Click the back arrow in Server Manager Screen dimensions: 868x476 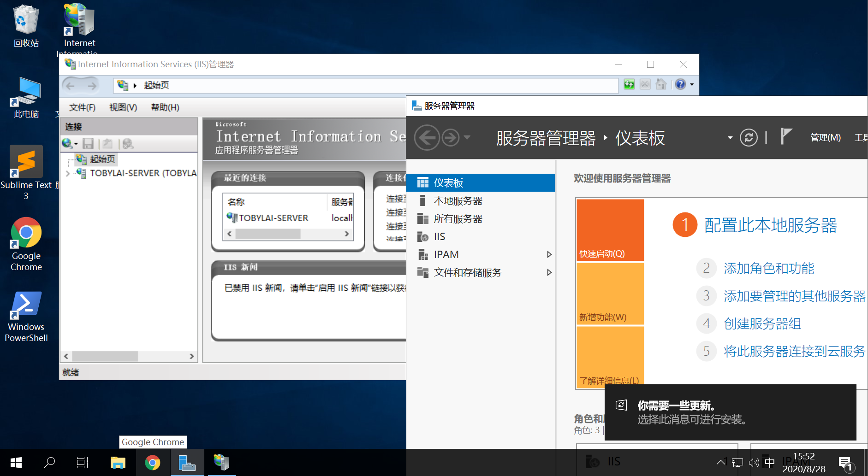427,138
